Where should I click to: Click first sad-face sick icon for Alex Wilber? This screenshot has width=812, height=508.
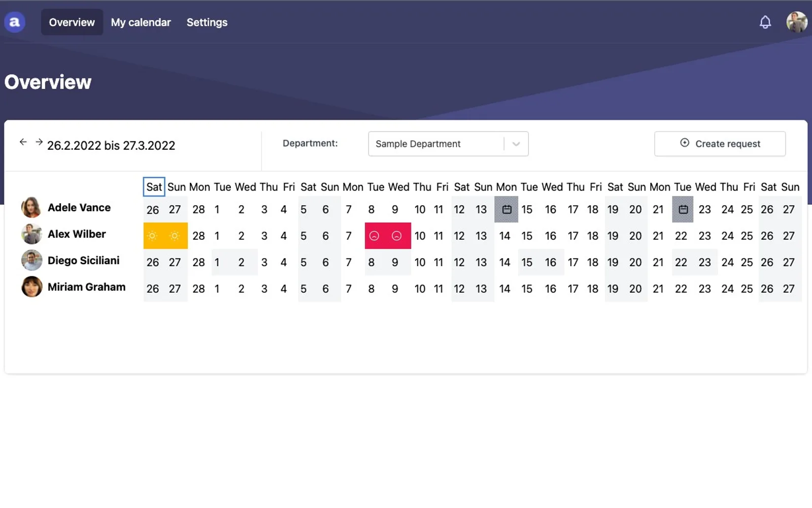(x=374, y=236)
